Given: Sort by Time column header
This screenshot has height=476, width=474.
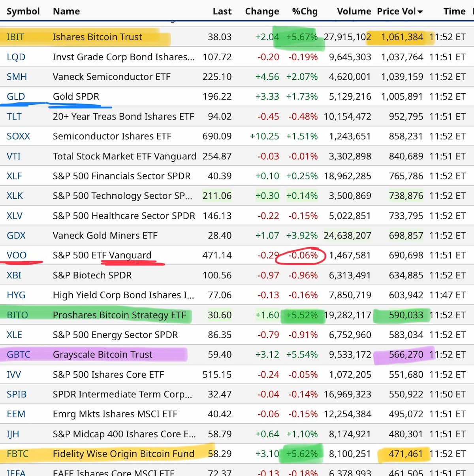Looking at the screenshot, I should point(454,11).
